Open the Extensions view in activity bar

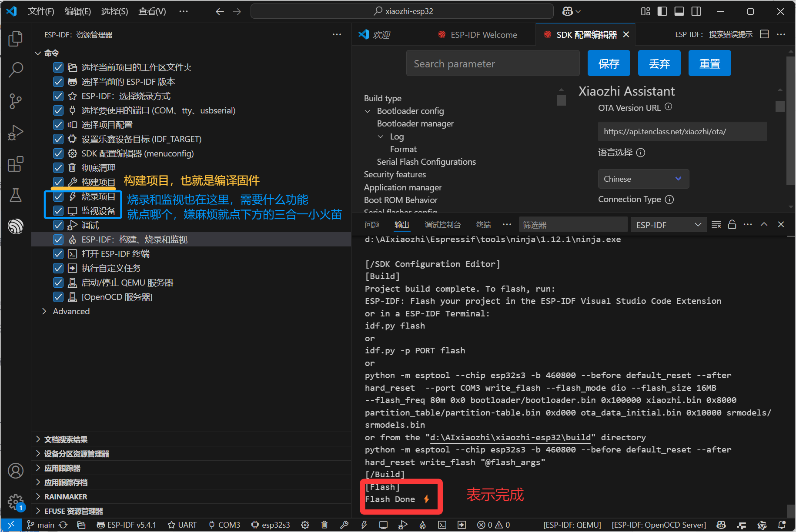16,164
